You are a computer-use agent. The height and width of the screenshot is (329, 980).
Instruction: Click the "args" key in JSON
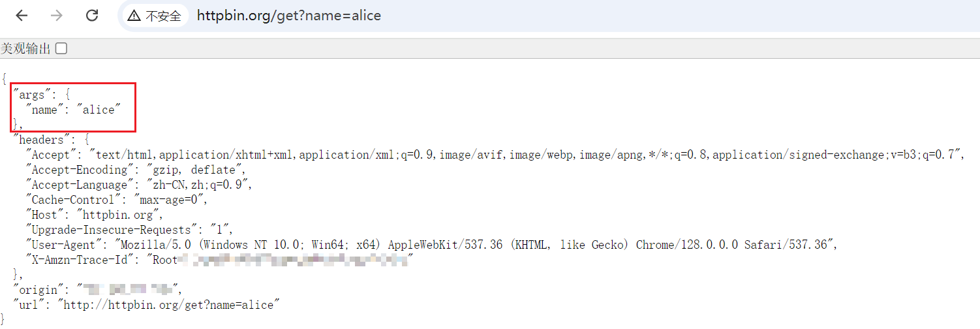click(x=30, y=95)
